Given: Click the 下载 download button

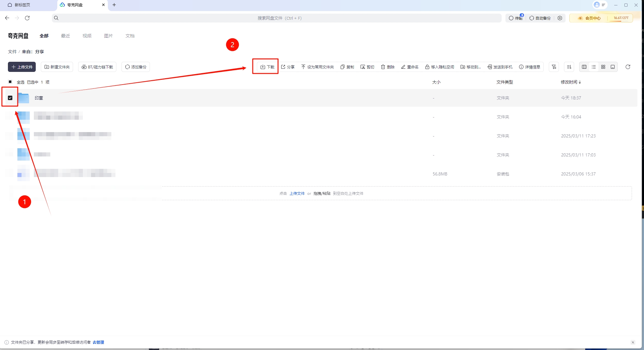Looking at the screenshot, I should 267,67.
